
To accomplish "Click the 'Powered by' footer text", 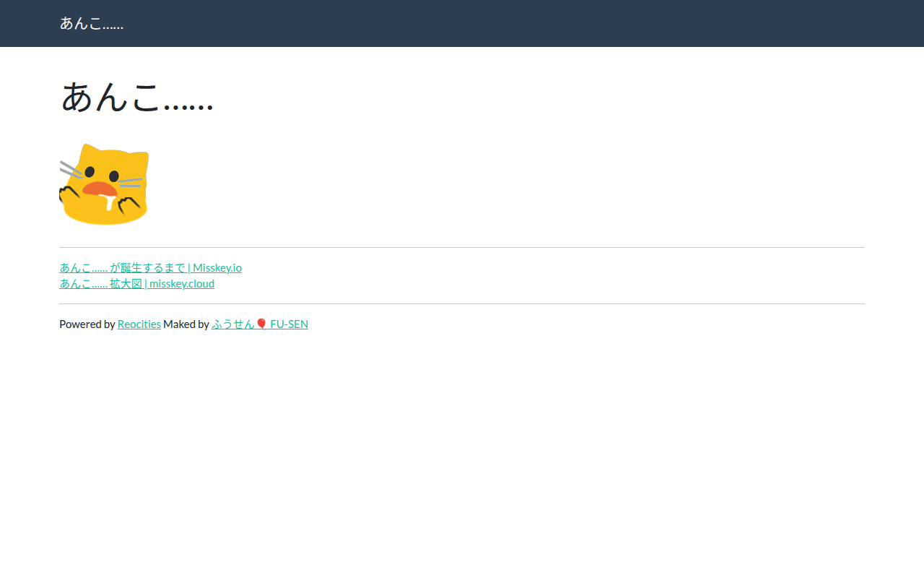I will point(87,324).
